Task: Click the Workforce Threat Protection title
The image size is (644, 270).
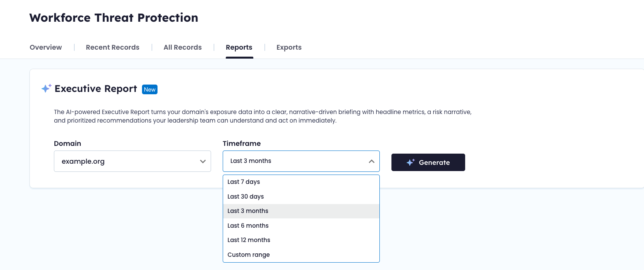Action: [114, 18]
